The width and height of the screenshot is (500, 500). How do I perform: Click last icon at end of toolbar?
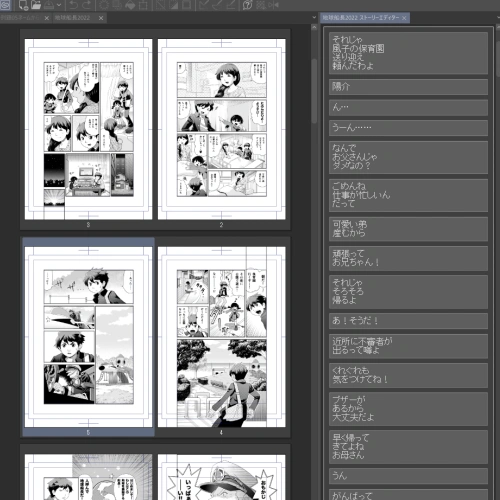click(274, 5)
